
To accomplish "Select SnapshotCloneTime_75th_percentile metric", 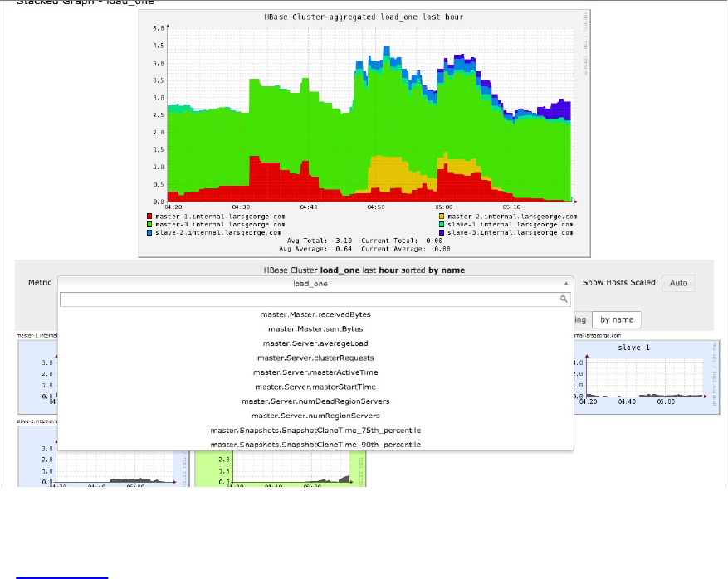I will click(315, 430).
